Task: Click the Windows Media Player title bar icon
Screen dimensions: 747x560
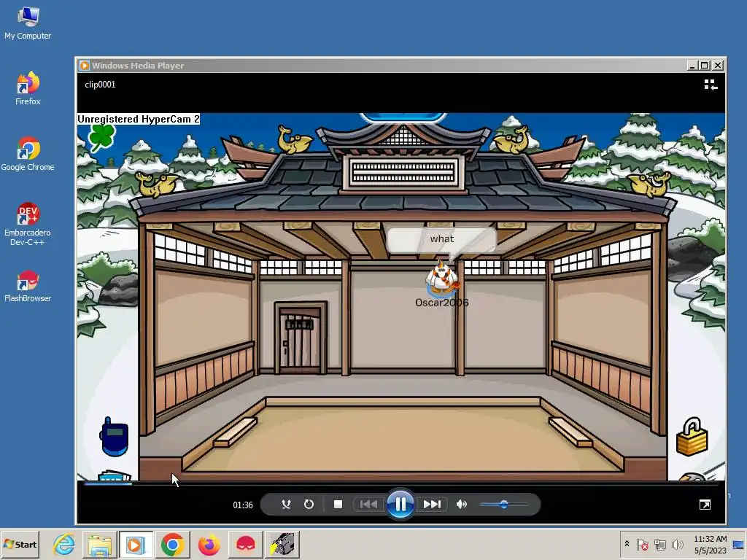Action: coord(85,65)
